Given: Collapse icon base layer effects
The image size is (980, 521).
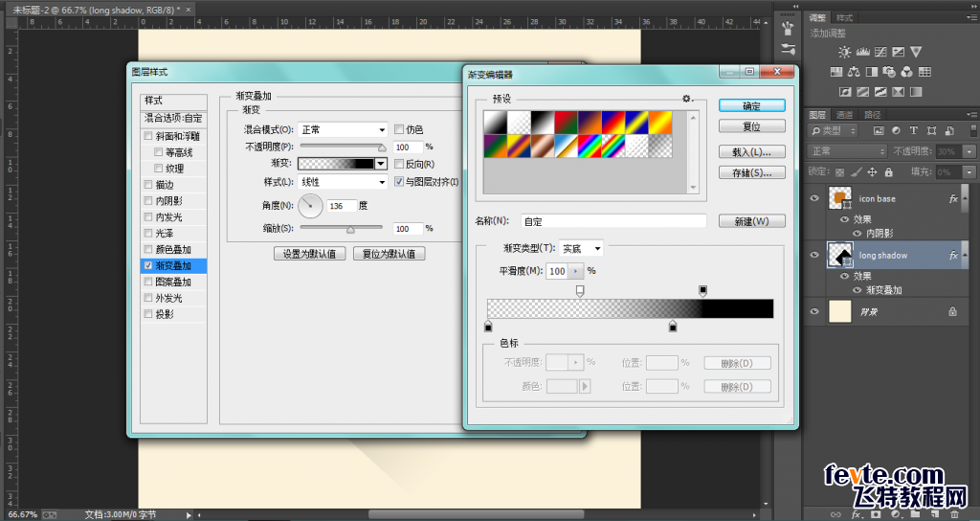Looking at the screenshot, I should click(965, 198).
